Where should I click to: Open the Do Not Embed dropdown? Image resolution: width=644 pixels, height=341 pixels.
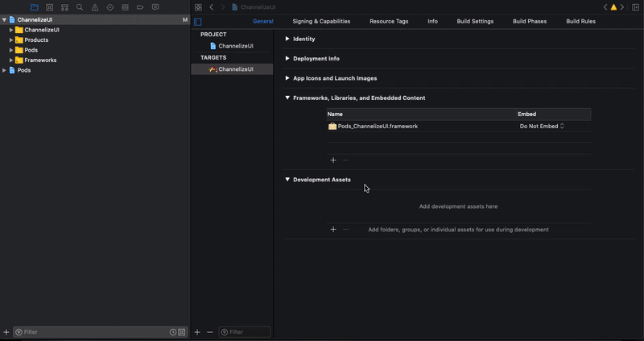pyautogui.click(x=542, y=127)
